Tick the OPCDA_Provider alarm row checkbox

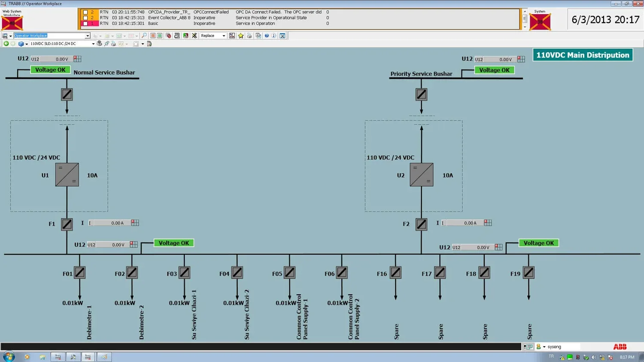coord(85,12)
